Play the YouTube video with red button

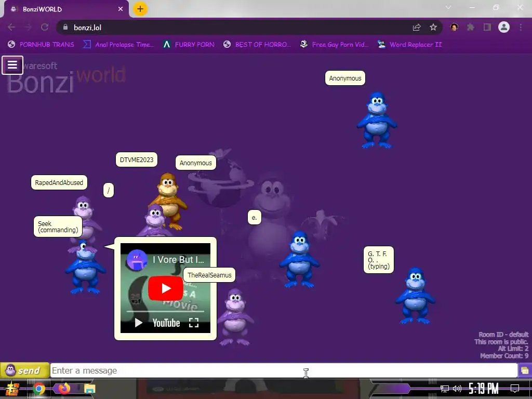[166, 288]
